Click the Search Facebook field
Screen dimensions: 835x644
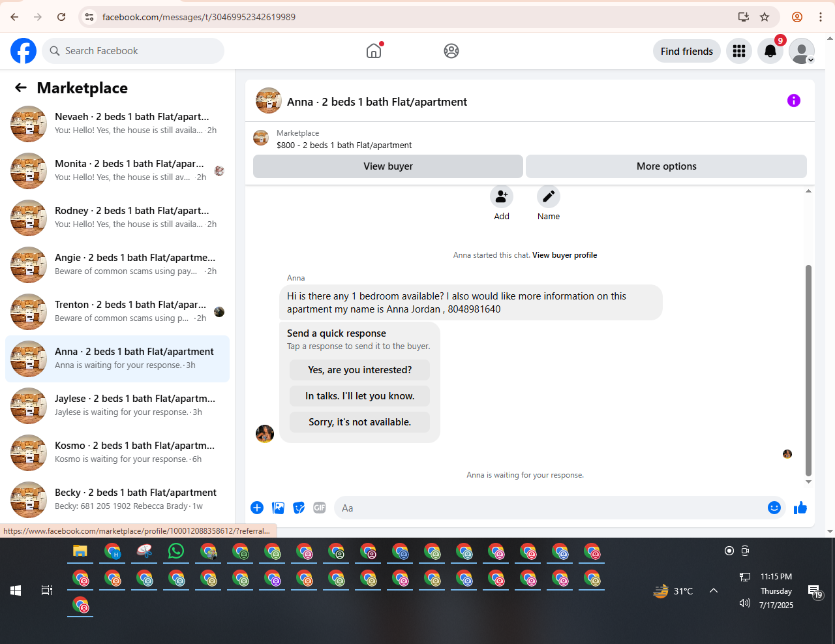(133, 51)
